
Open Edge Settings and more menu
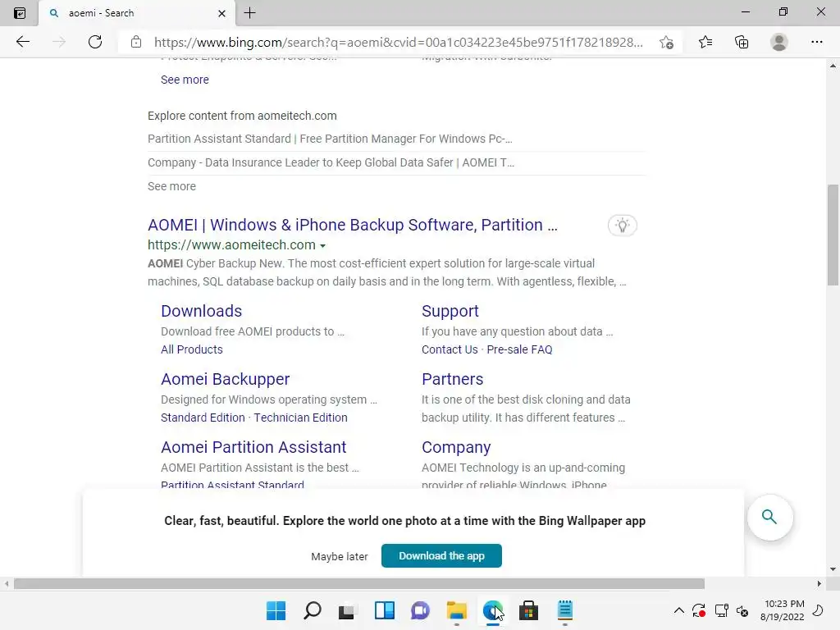(x=816, y=42)
